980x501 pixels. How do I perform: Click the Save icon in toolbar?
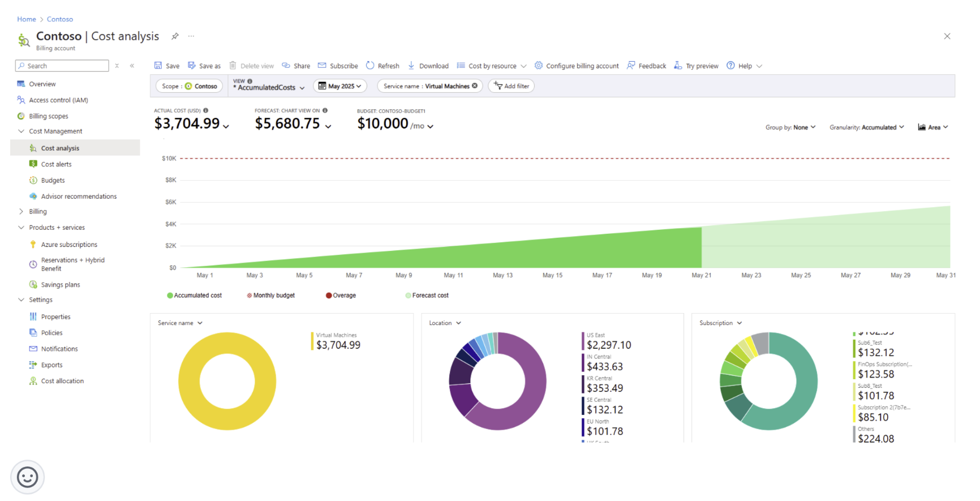point(158,66)
